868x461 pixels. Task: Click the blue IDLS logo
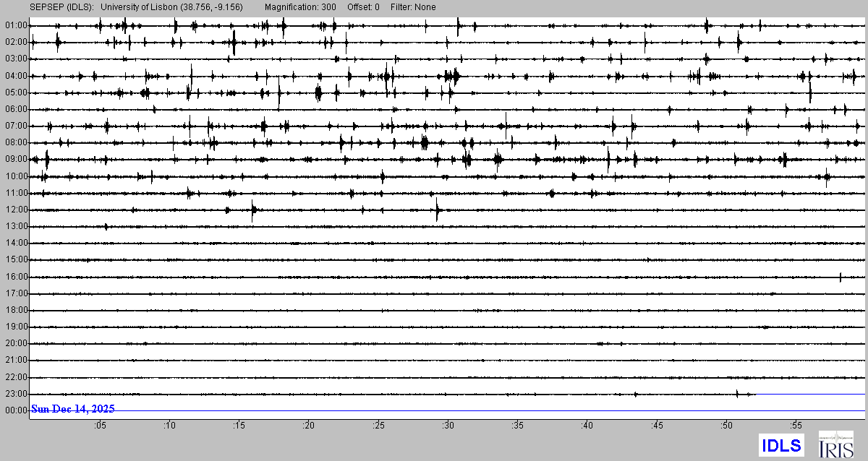click(x=780, y=445)
